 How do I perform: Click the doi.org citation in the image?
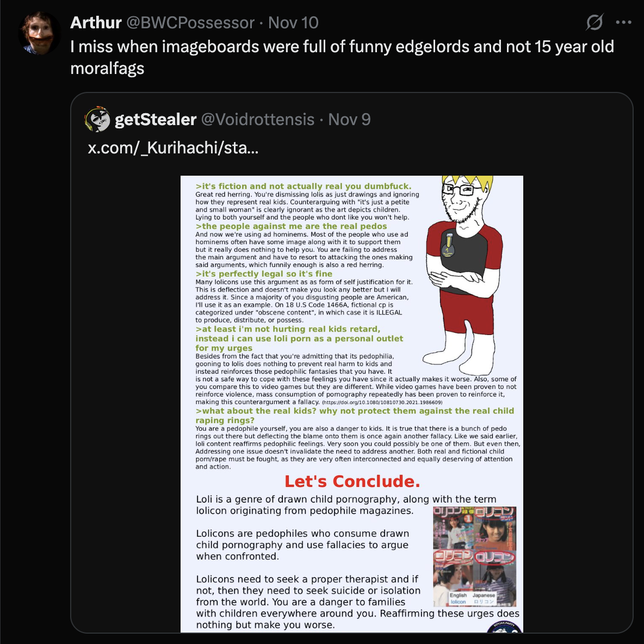coord(382,403)
